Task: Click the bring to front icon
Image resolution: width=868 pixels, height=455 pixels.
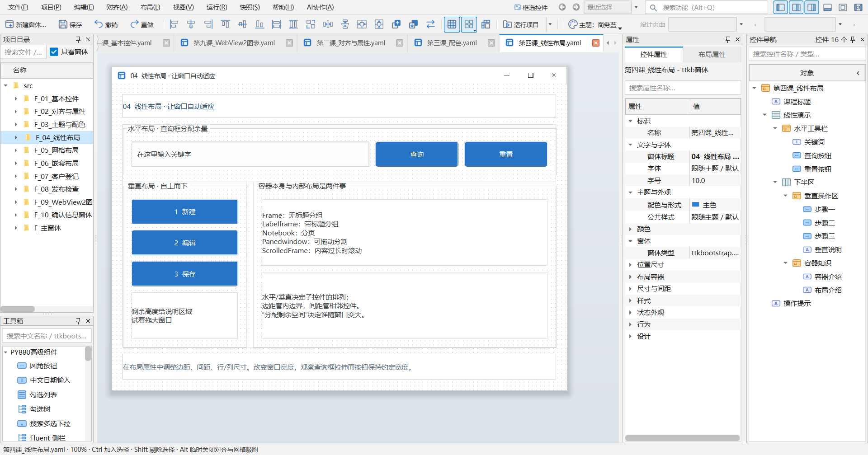Action: tap(396, 24)
